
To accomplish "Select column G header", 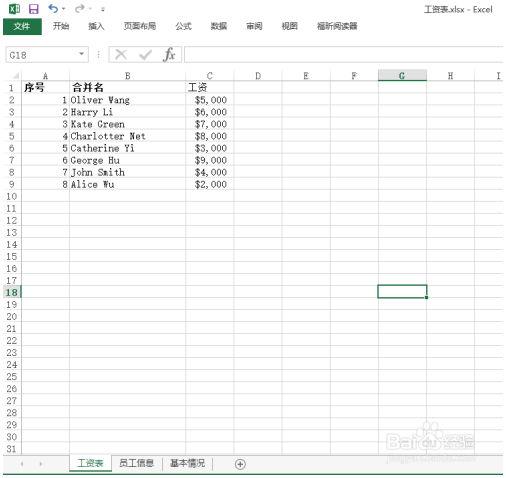I will [x=402, y=76].
